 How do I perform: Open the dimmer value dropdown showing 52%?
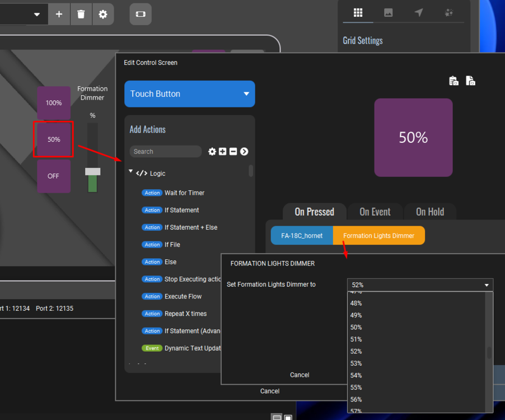(420, 285)
